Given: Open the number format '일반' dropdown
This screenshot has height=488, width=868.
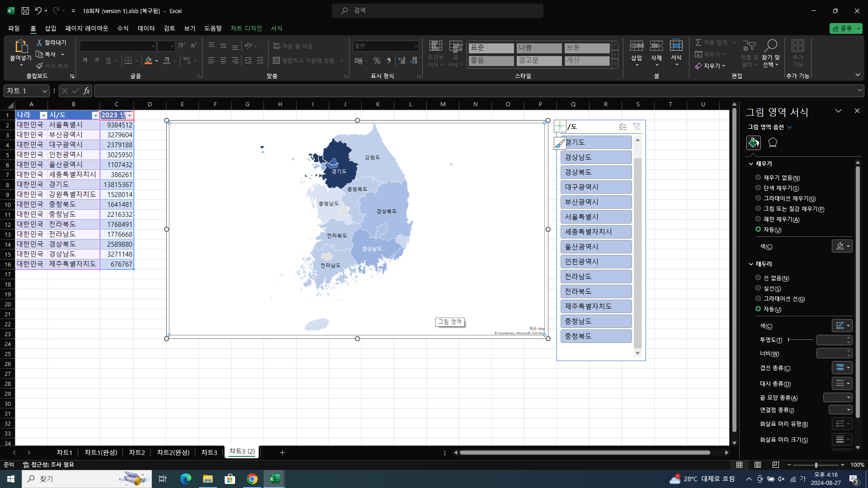Looking at the screenshot, I should [x=416, y=46].
